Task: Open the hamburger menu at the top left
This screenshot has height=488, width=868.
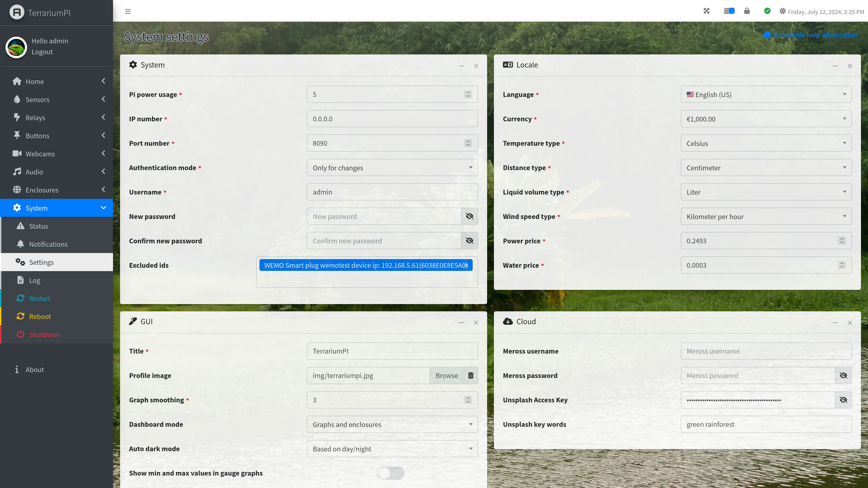Action: coord(128,11)
